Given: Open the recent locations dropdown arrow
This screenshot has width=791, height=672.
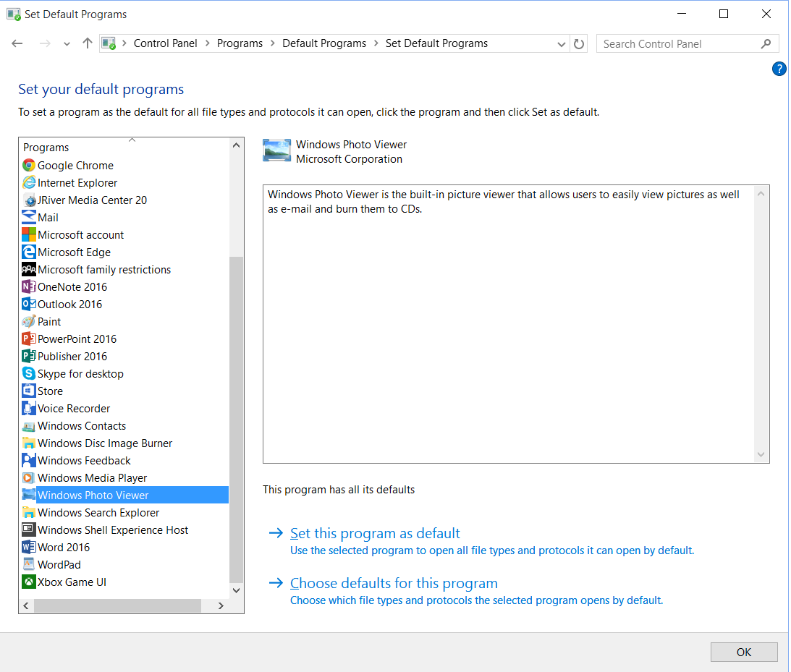Looking at the screenshot, I should click(67, 44).
